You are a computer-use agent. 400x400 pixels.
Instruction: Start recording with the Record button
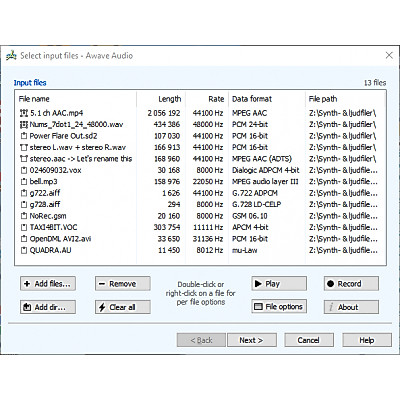click(x=351, y=284)
